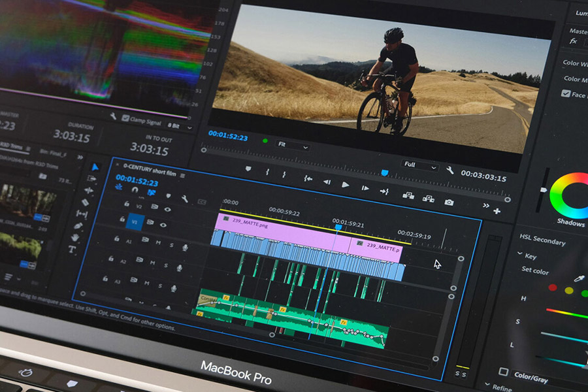This screenshot has height=392, width=588.
Task: Open the 0-CENTURY short film panel menu
Action: pos(183,176)
